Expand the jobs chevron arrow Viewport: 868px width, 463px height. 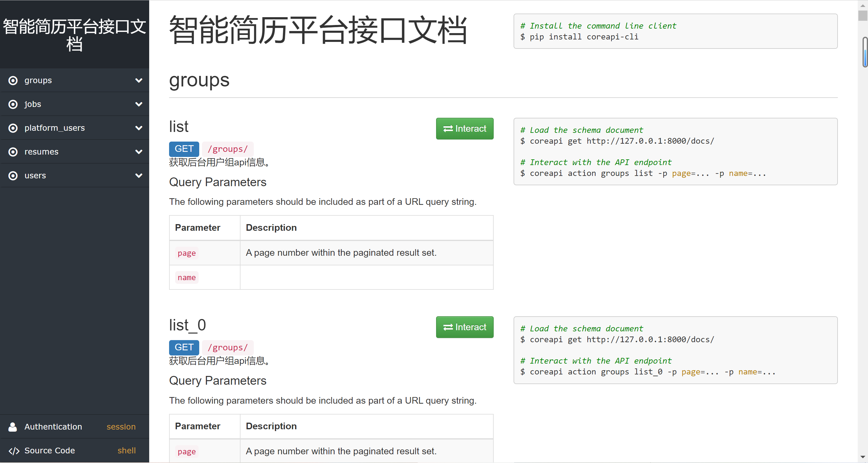[139, 105]
